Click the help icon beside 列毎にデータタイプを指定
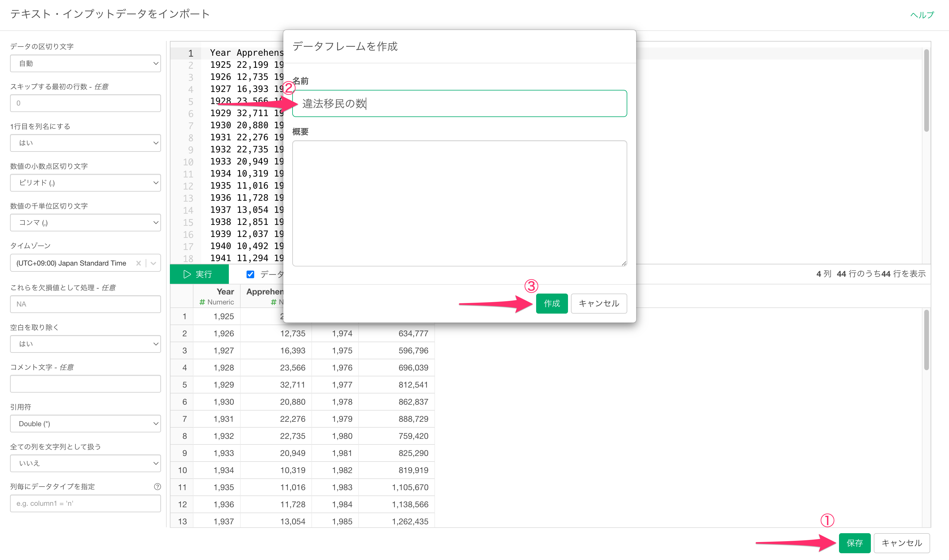 (x=157, y=486)
